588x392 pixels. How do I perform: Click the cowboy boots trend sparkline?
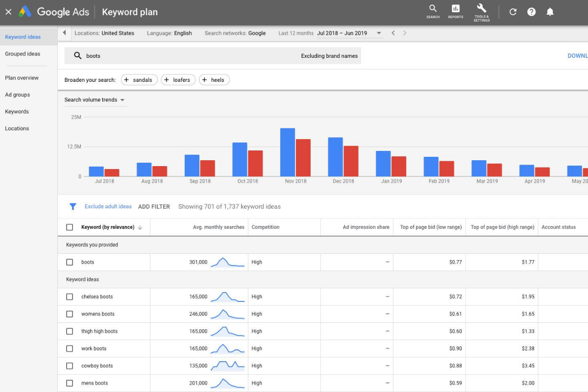click(x=227, y=366)
